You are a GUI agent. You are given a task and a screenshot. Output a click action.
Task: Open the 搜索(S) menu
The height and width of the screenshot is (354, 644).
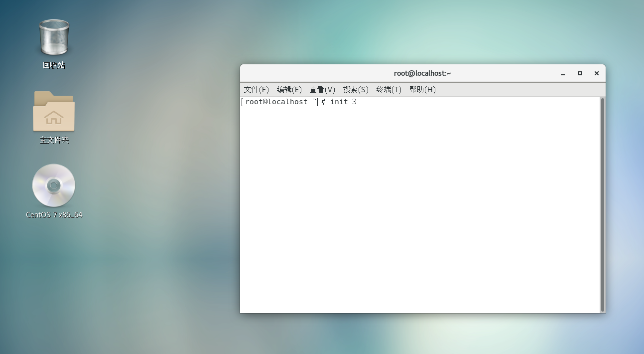pyautogui.click(x=355, y=89)
